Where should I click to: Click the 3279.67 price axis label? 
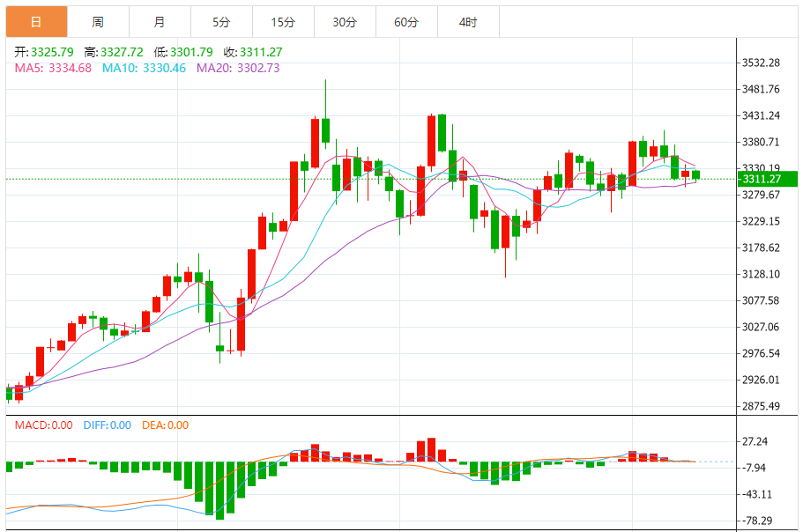coord(761,195)
